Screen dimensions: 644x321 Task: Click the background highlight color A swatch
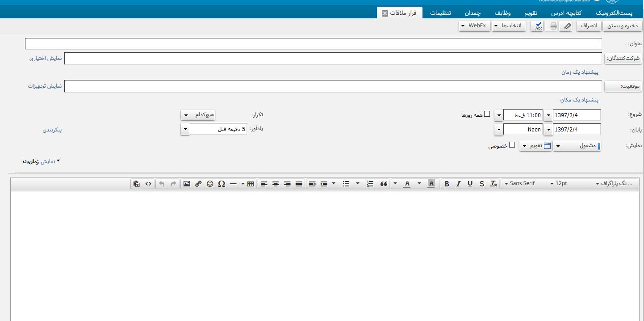431,184
